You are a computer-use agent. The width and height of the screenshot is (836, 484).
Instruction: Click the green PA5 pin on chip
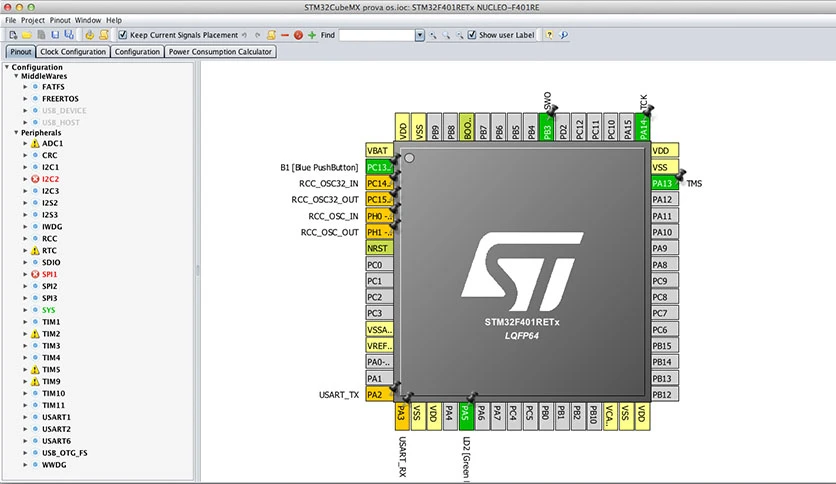(466, 416)
